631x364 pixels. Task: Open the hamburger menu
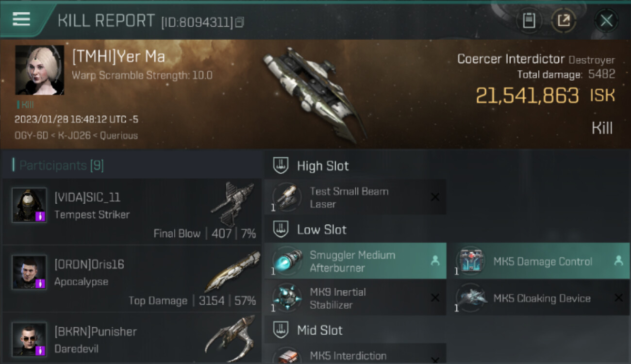coord(21,19)
